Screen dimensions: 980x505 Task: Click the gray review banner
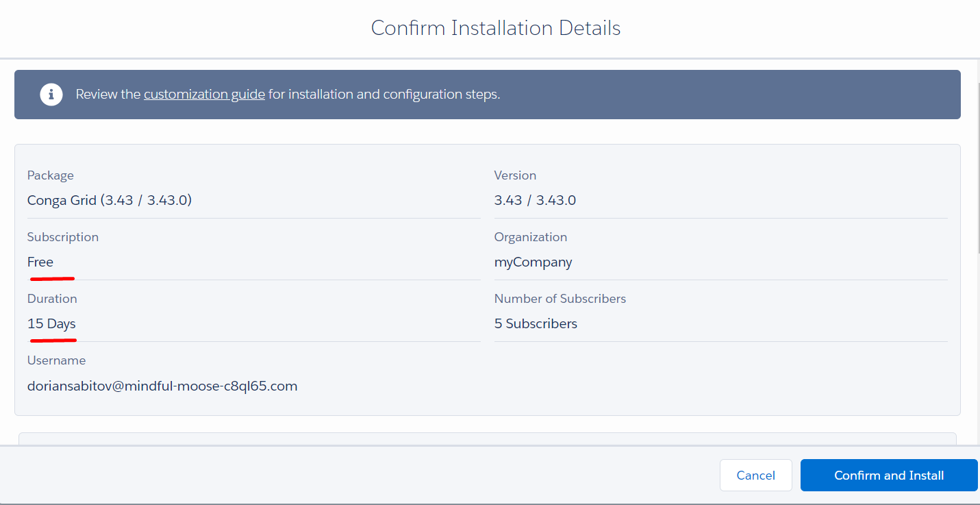(x=488, y=95)
